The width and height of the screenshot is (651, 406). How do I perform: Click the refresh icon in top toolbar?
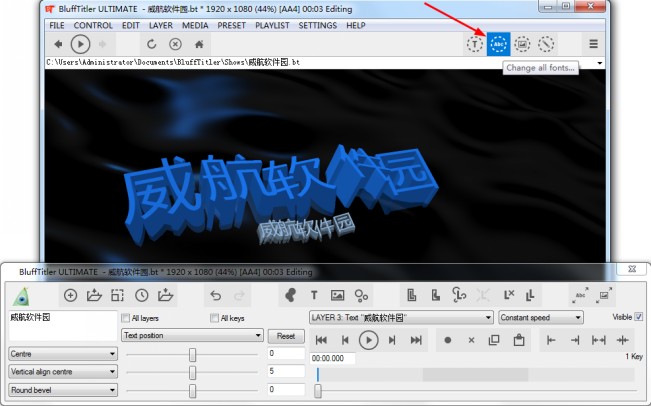(x=152, y=44)
